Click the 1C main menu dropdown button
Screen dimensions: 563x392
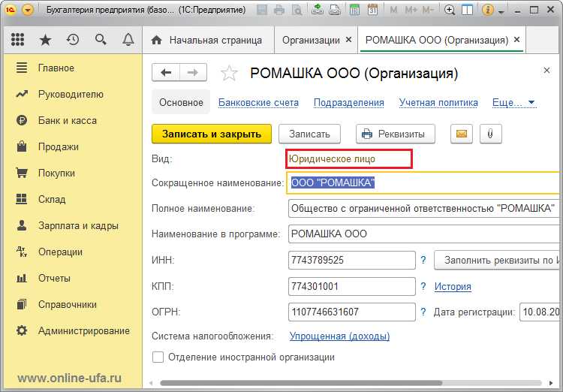(28, 10)
